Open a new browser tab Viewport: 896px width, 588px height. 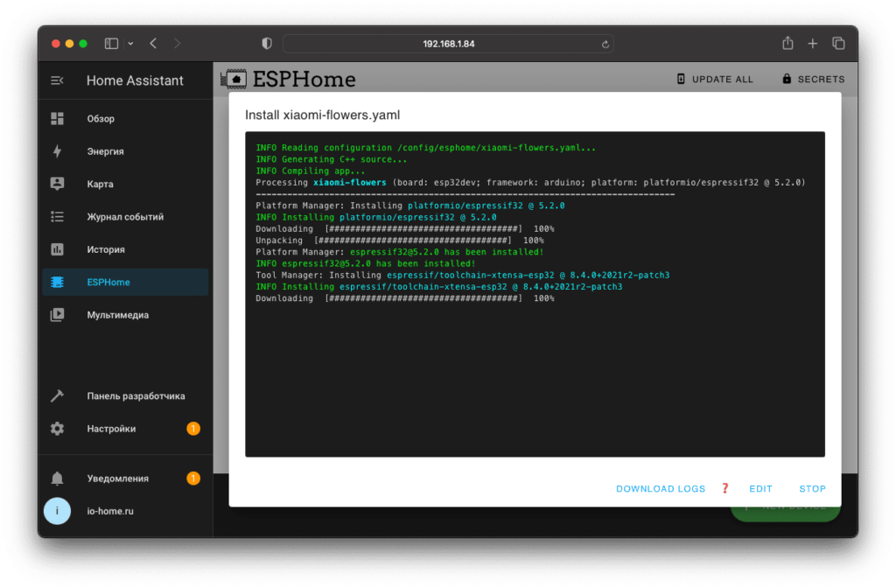813,44
